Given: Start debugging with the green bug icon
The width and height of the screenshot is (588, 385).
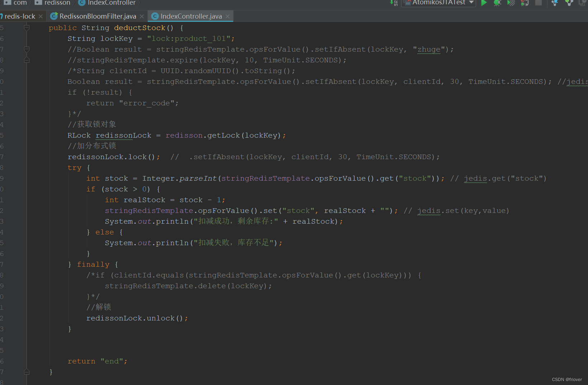Looking at the screenshot, I should coord(497,3).
